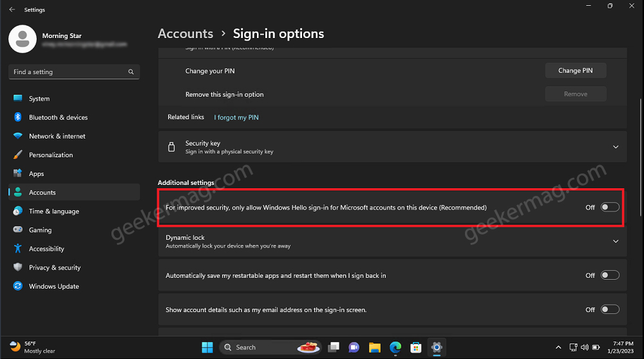Open the System settings category
Screen dimensions: 644x359
[x=74, y=98]
